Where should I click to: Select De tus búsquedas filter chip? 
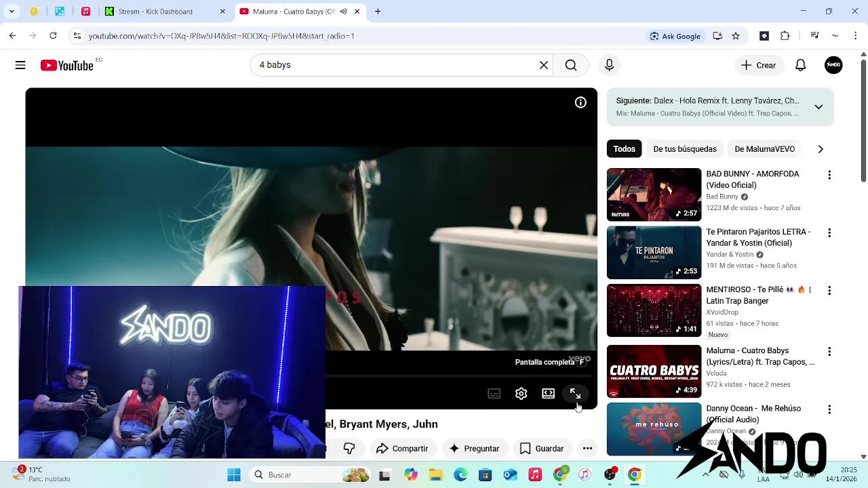[685, 149]
